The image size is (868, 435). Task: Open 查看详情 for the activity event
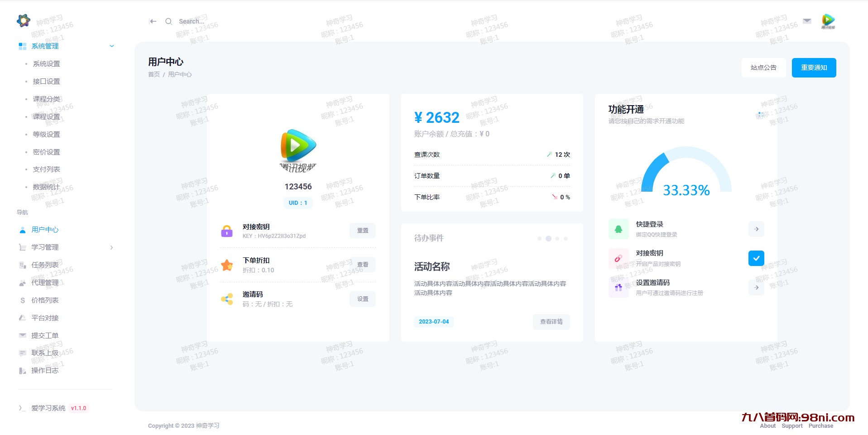551,322
